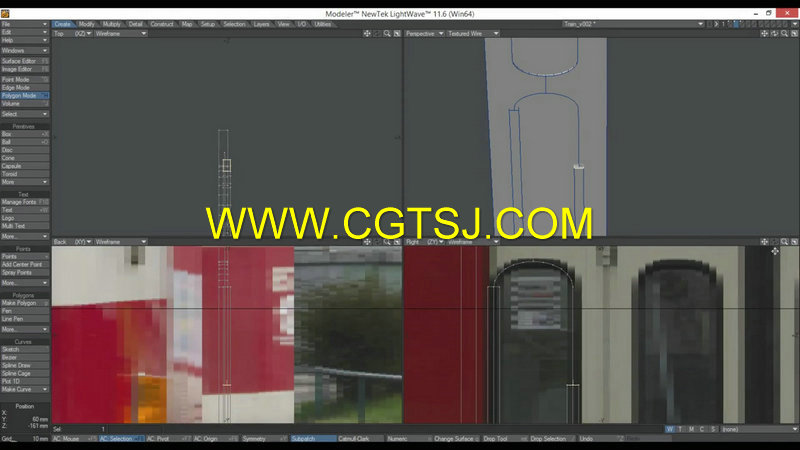The width and height of the screenshot is (800, 450).
Task: Click zoom icon in Back viewport header
Action: pyautogui.click(x=387, y=242)
